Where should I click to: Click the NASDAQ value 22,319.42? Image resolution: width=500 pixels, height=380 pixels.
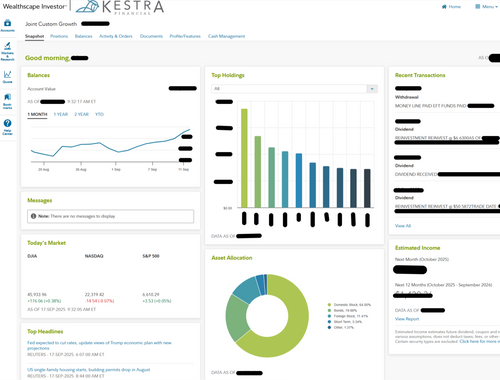94,295
